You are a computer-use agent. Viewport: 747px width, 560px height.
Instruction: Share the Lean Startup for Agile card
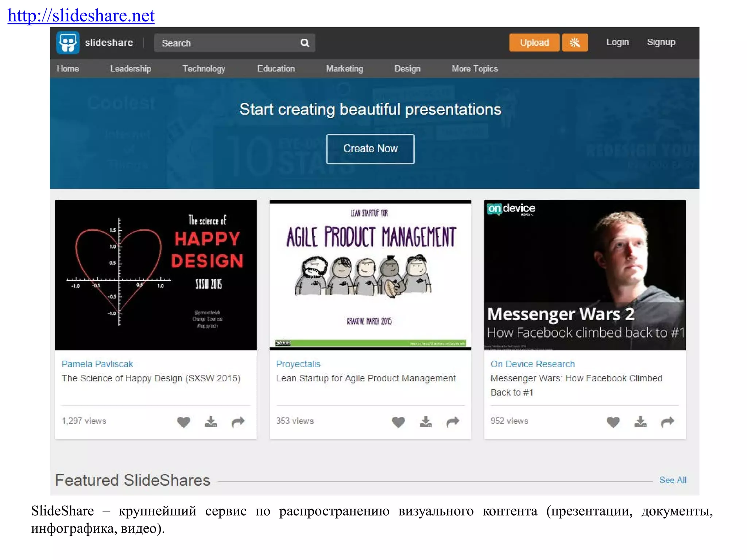click(x=453, y=421)
